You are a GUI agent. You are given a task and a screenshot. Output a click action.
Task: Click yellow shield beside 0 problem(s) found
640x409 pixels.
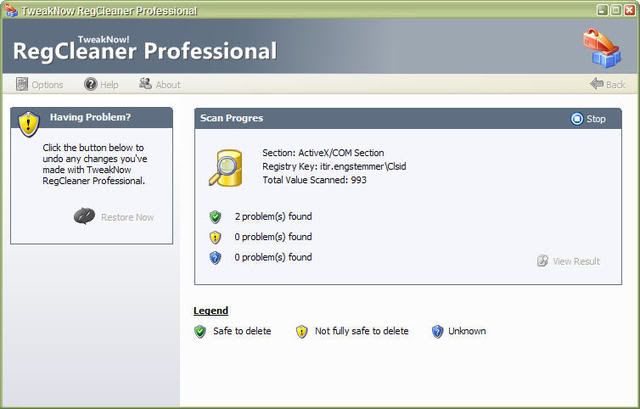coord(215,237)
